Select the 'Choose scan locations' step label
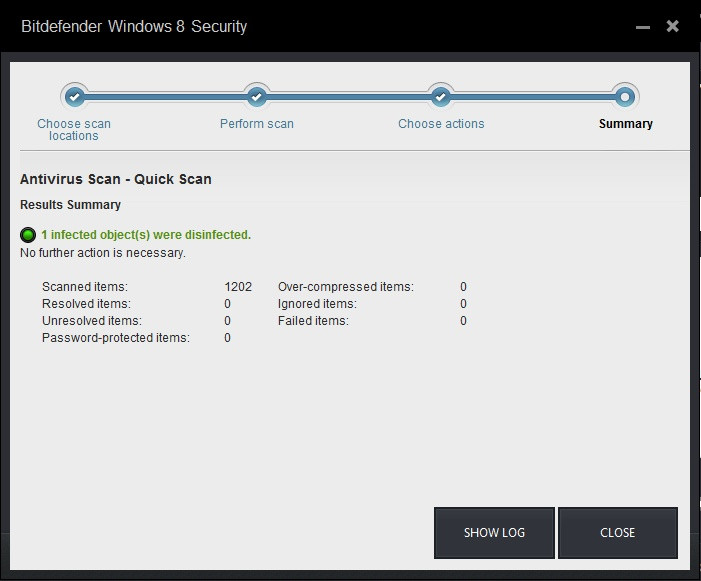Viewport: 701px width, 581px height. (x=74, y=130)
